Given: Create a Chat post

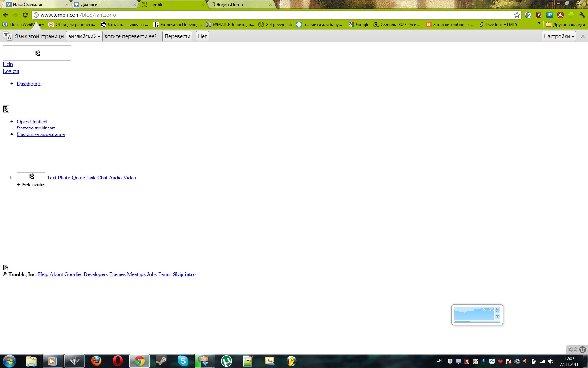Looking at the screenshot, I should (x=102, y=178).
